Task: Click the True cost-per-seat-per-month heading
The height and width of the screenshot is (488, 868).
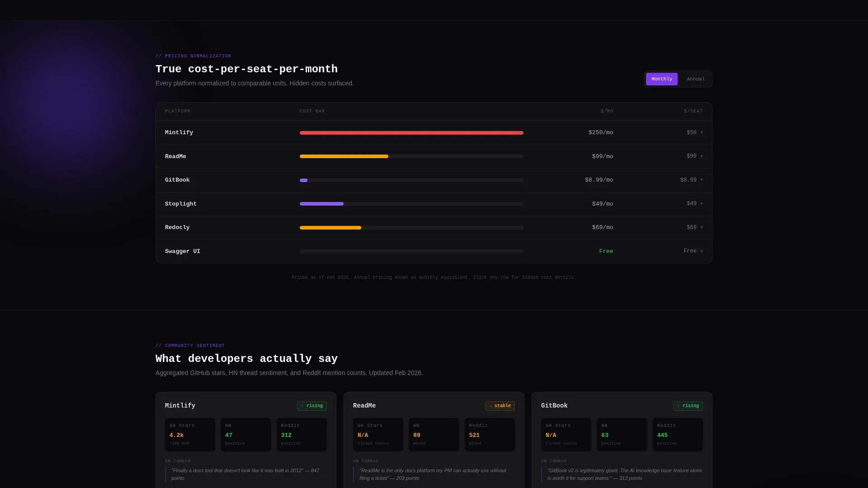Action: pos(246,69)
